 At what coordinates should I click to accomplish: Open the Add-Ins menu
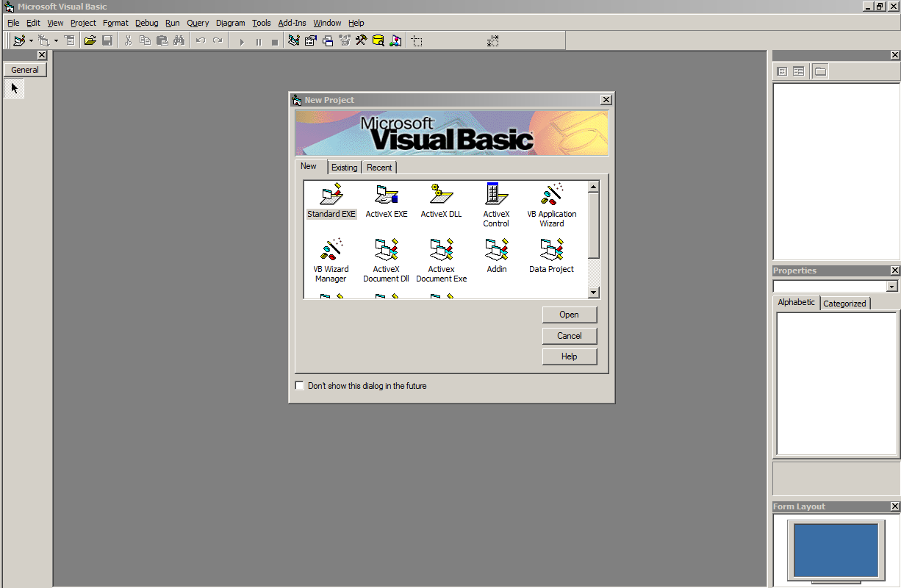coord(292,23)
